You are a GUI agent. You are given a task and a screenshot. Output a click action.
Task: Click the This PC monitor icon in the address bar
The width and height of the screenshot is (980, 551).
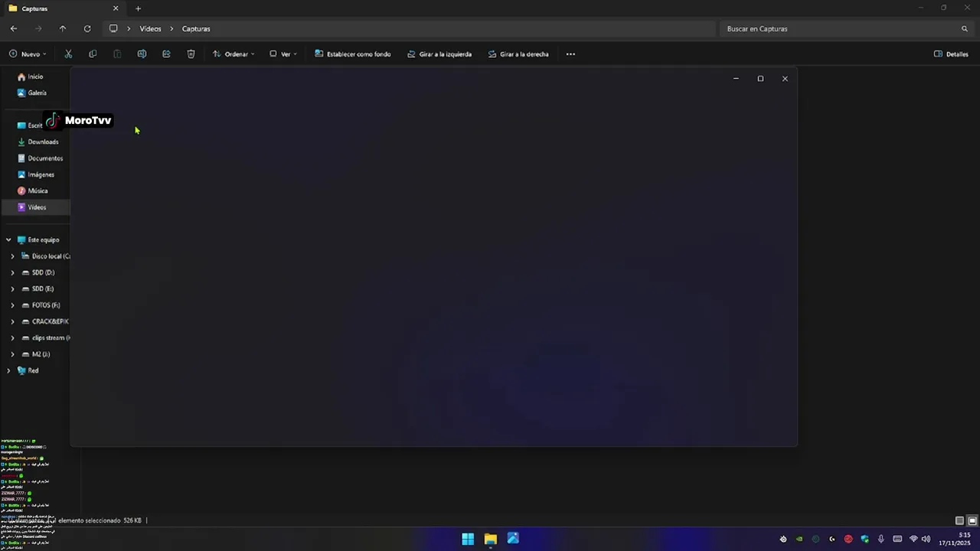[x=113, y=28]
